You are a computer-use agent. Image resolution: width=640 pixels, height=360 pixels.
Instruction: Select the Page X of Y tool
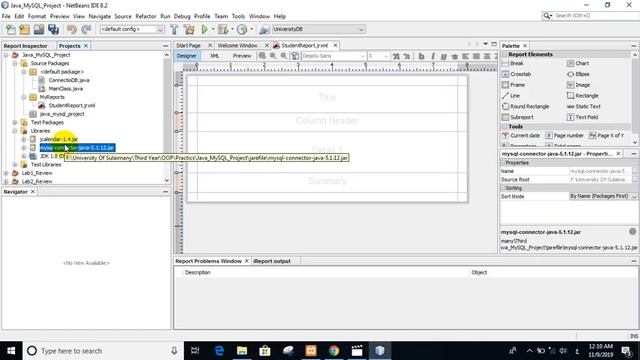pyautogui.click(x=607, y=136)
